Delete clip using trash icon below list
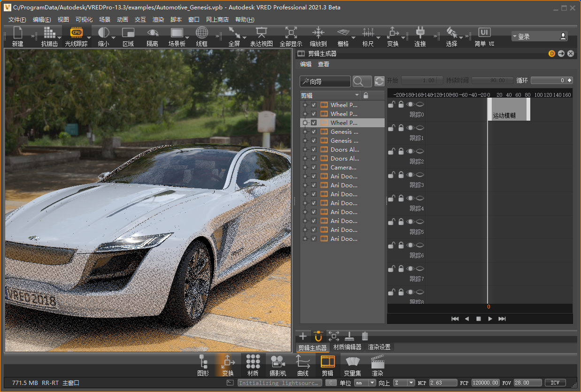Image resolution: width=581 pixels, height=392 pixels. [x=365, y=336]
